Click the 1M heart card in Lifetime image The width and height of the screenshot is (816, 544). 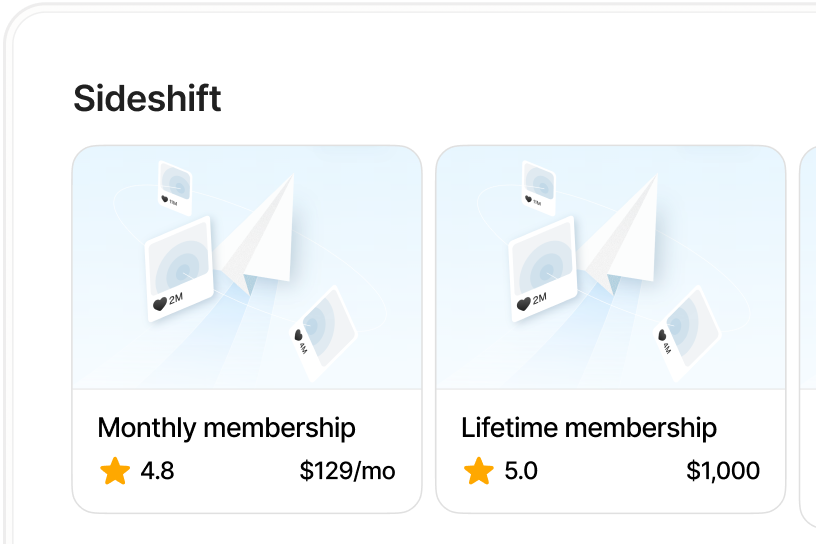tap(539, 187)
